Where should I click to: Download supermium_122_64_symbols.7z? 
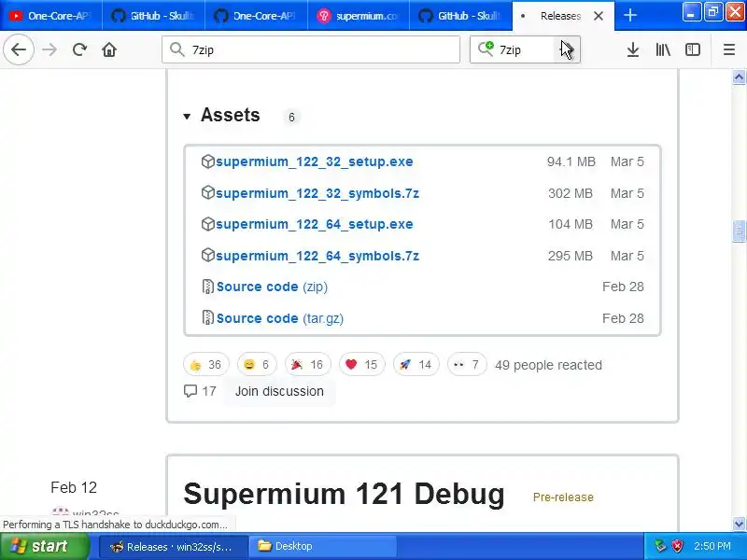tap(317, 256)
